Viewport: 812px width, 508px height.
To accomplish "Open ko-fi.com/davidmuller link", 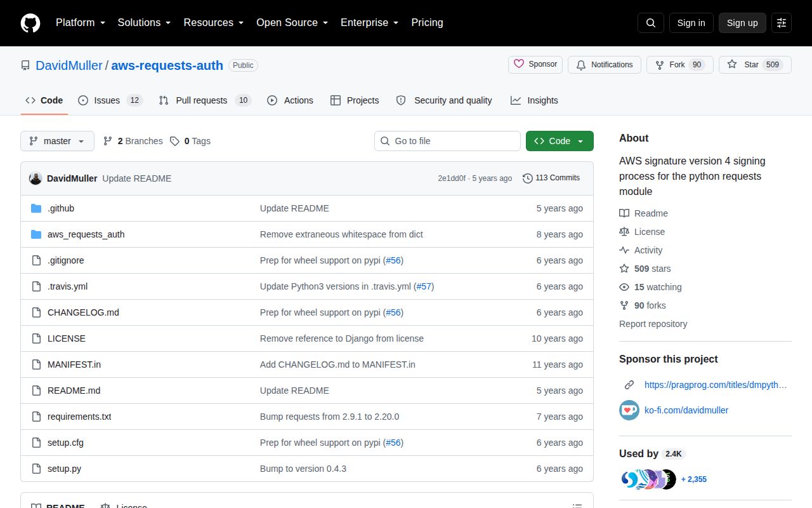I will point(686,410).
